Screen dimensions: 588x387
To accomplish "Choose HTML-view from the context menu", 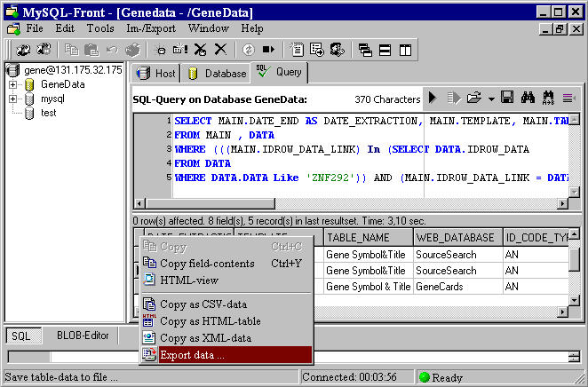I will click(226, 280).
